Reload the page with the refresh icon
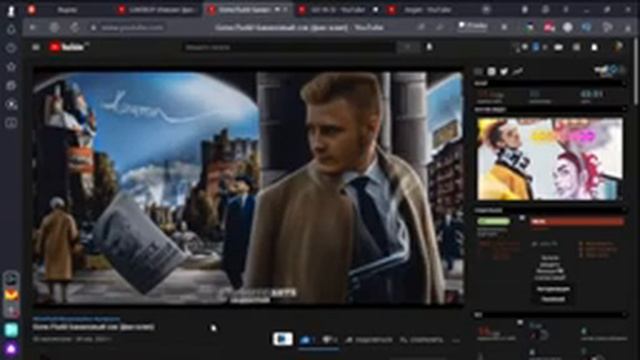 point(74,28)
